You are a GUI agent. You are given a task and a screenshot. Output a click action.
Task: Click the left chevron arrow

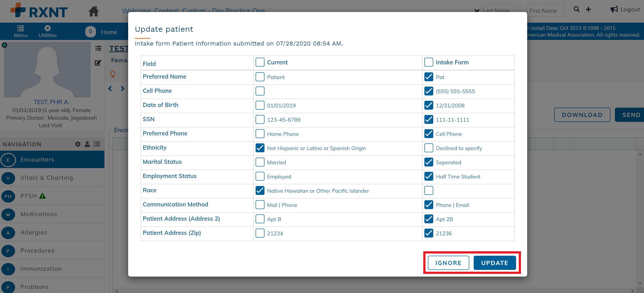tap(110, 89)
